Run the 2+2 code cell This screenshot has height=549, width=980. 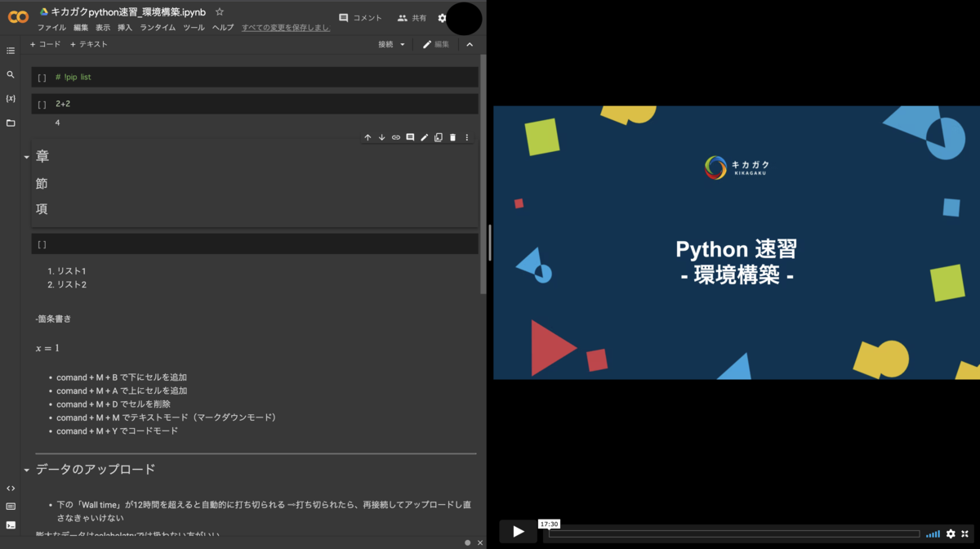(42, 105)
